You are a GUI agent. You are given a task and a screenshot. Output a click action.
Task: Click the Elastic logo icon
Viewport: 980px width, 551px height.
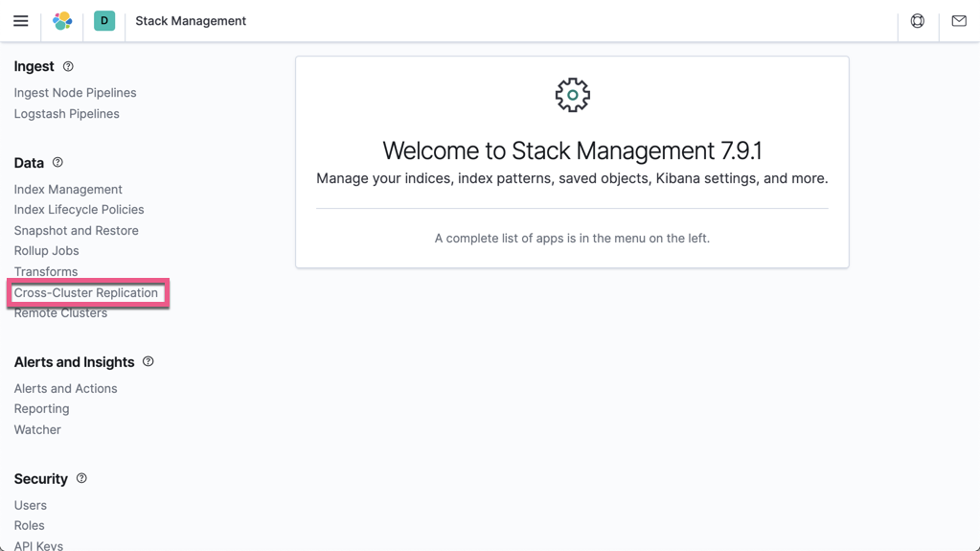[62, 21]
